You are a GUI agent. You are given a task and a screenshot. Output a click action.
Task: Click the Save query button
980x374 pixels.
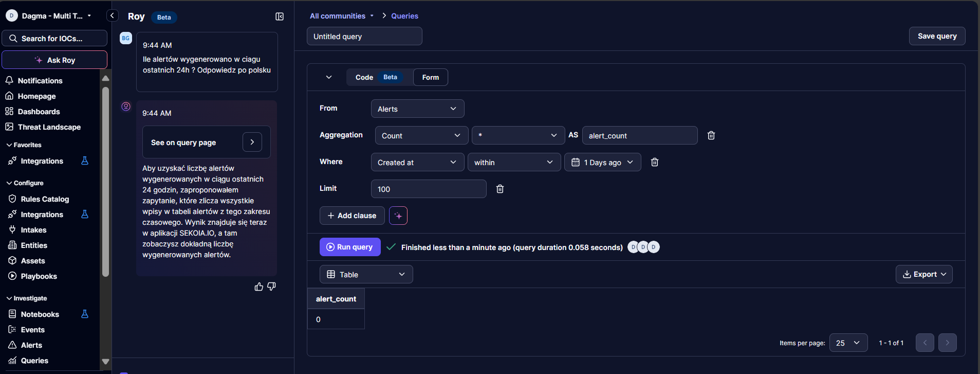pyautogui.click(x=937, y=36)
